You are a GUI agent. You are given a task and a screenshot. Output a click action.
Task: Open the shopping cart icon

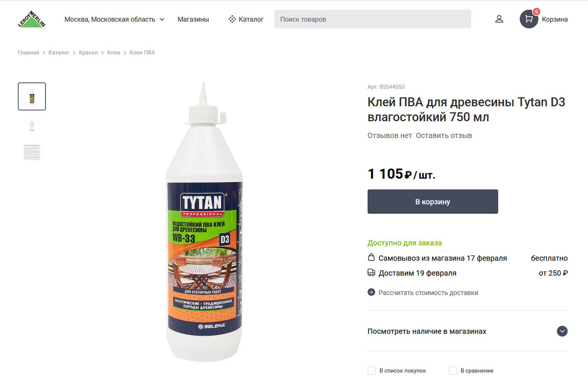(x=529, y=19)
